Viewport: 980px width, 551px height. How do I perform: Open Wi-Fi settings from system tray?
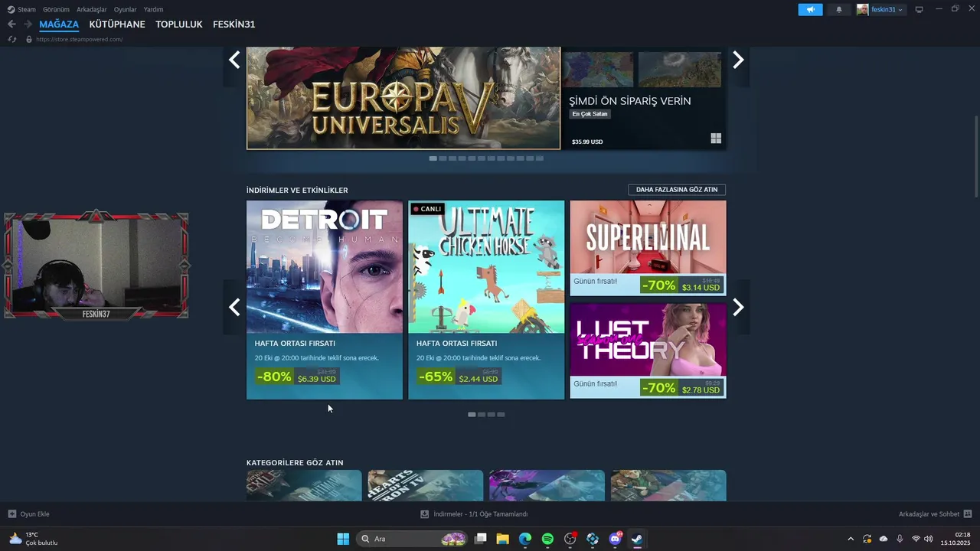(x=916, y=539)
